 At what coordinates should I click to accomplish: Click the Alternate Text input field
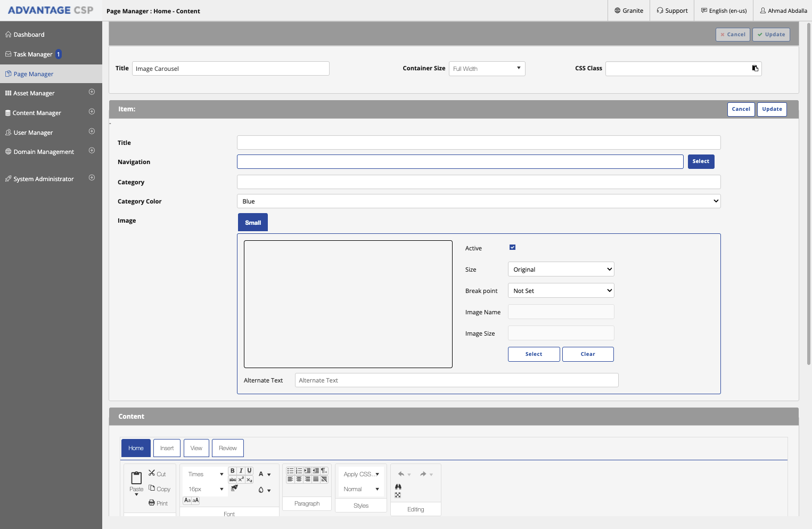(457, 380)
